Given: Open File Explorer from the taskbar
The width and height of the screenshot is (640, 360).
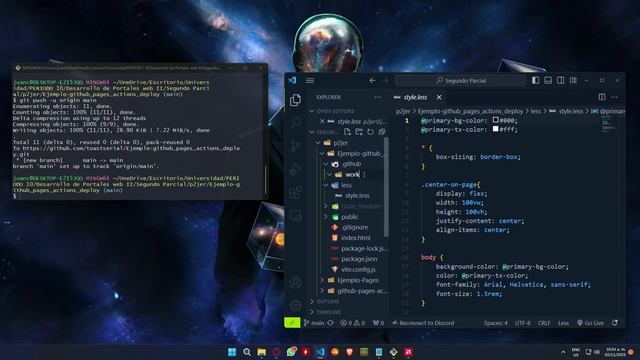Looking at the screenshot, I should pos(261,352).
